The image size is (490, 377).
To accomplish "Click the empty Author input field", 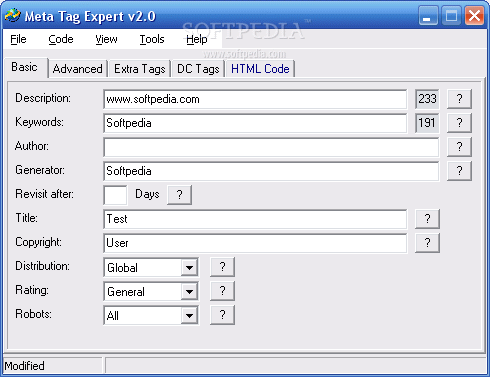I will pos(271,147).
